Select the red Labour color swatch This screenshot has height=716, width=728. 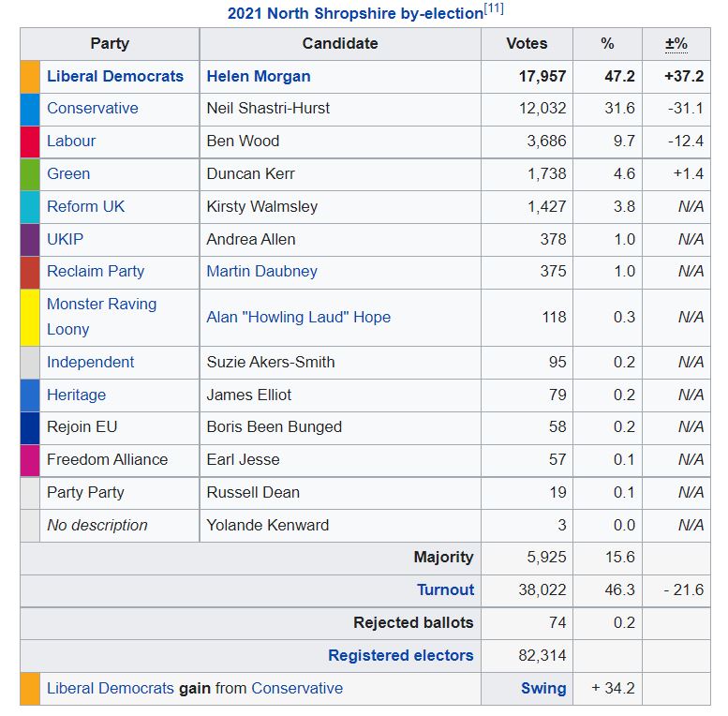tap(30, 142)
